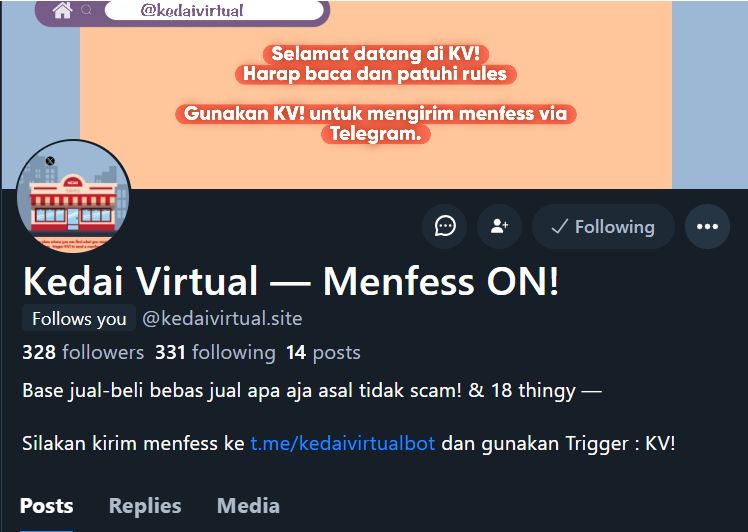Switch to the Replies tab
Screen dimensions: 748x532
coord(145,506)
